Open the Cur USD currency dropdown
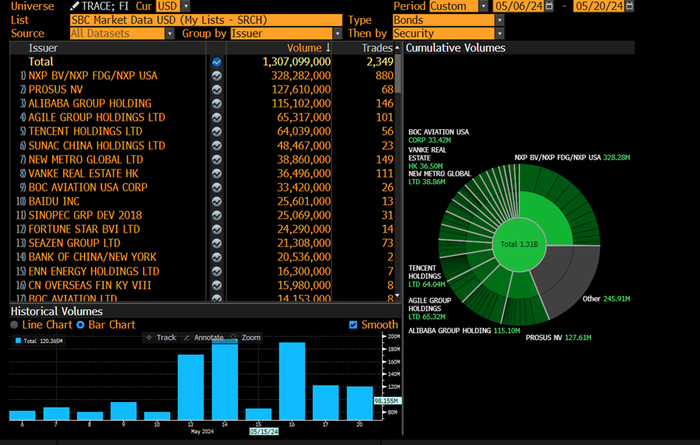The height and width of the screenshot is (445, 700). (185, 6)
